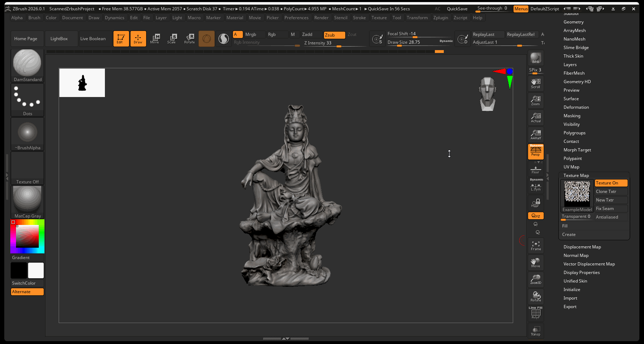This screenshot has height=344, width=644.
Task: Select the Rotate tool icon
Action: tap(190, 38)
